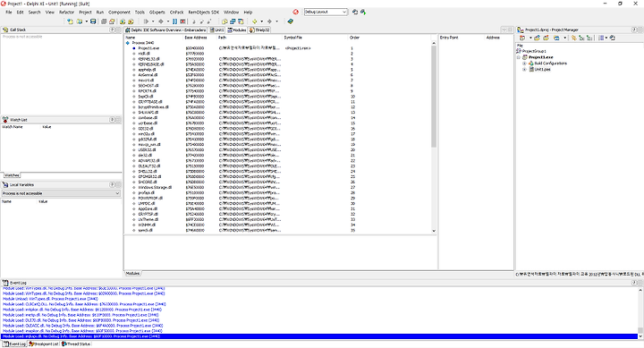Click the modules list vertical scrollbar
The width and height of the screenshot is (644, 348).
coord(434,136)
